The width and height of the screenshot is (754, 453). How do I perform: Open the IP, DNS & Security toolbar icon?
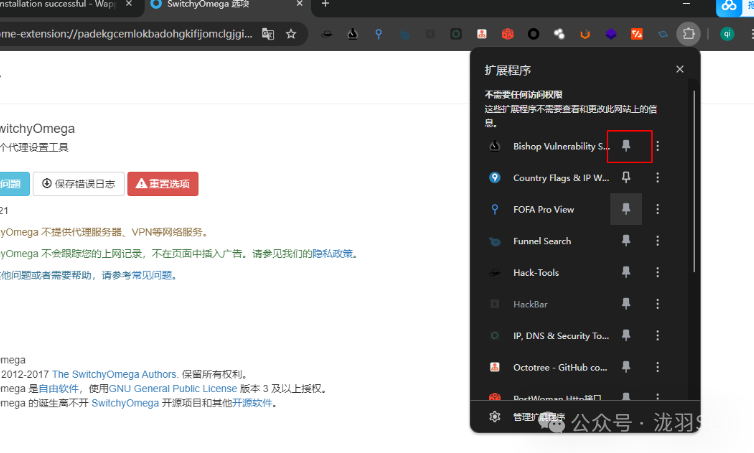coord(456,34)
